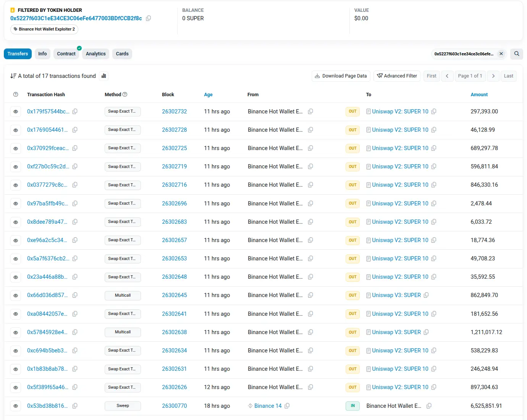This screenshot has height=420, width=527.
Task: Show the Cards tab
Action: [x=122, y=54]
